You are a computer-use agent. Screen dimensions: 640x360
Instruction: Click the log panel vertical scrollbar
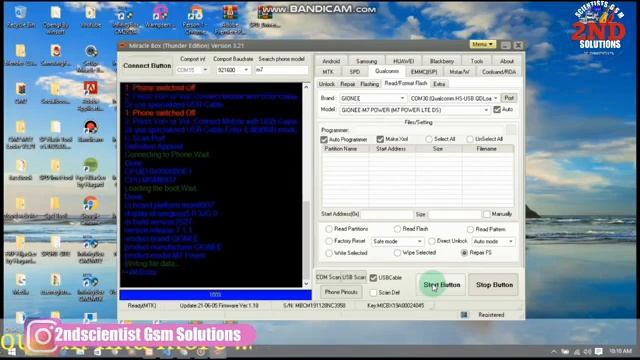[x=307, y=185]
